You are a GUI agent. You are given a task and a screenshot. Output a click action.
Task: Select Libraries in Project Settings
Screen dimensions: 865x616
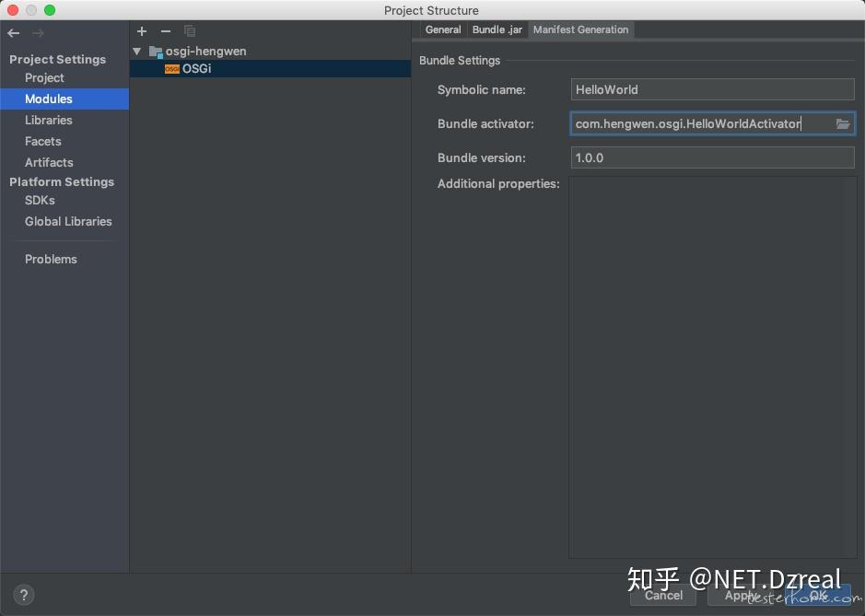click(x=48, y=120)
